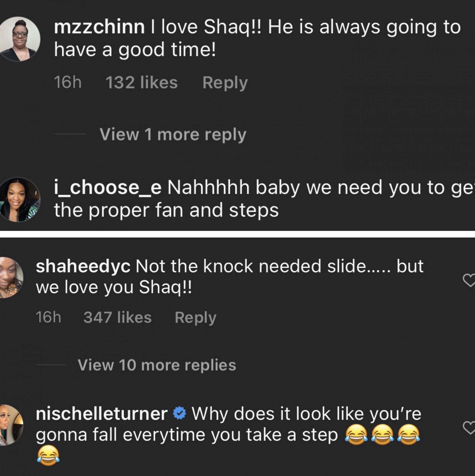The image size is (475, 476).
Task: Open mzzchinn's profile picture
Action: 19,39
